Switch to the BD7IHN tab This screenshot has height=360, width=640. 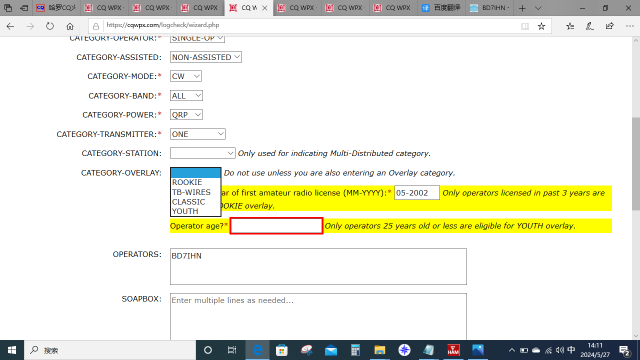pos(489,8)
